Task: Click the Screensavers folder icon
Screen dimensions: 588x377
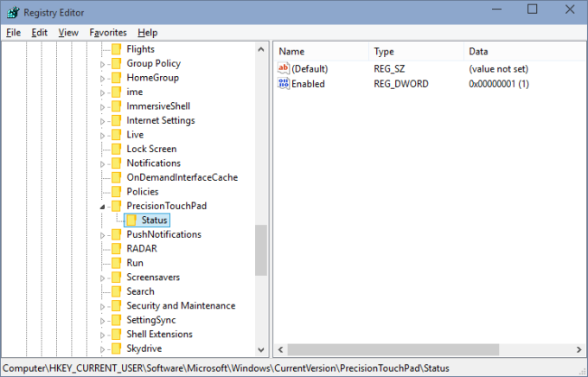Action: pos(117,277)
